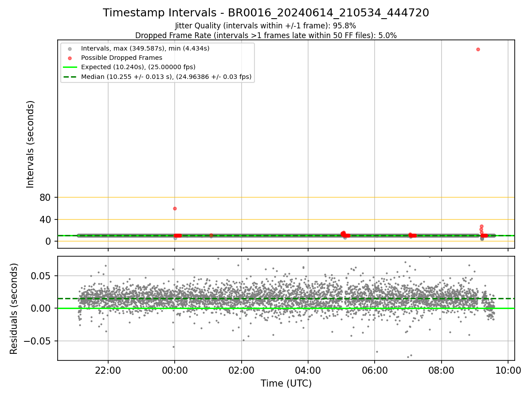532x399 pixels.
Task: Click the solid green Expected legend line
Action: pos(70,67)
